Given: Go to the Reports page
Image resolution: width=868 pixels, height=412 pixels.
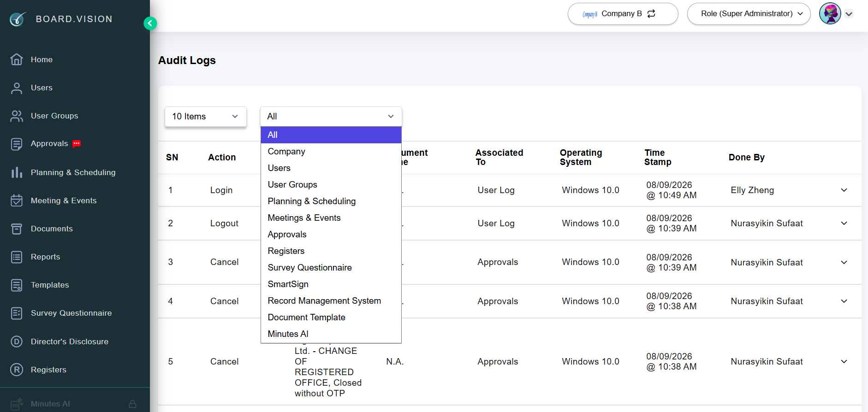Looking at the screenshot, I should pos(45,257).
